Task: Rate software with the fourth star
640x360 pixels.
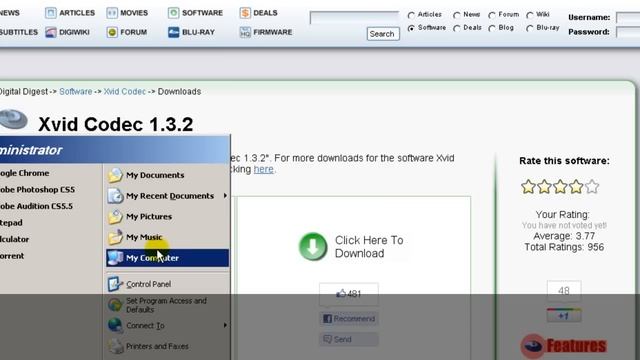Action: (x=576, y=187)
